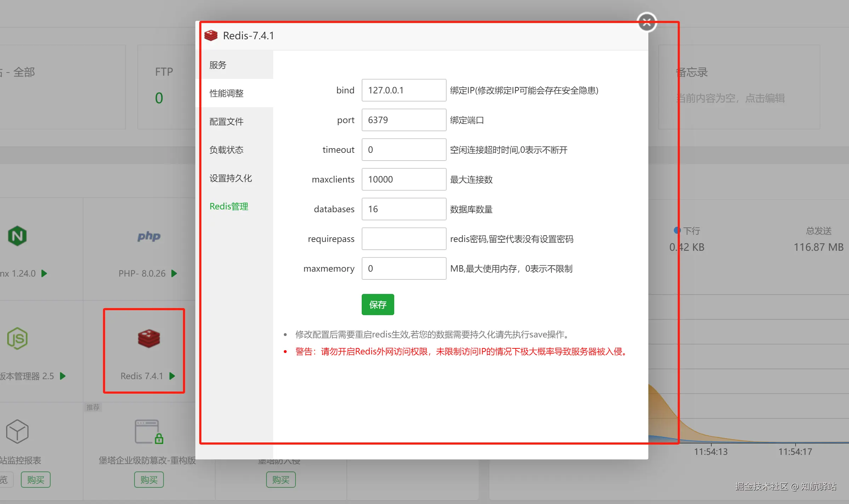Screen dimensions: 849x504
Task: Open the Redis 7.4.1 label on panel
Action: coord(142,376)
